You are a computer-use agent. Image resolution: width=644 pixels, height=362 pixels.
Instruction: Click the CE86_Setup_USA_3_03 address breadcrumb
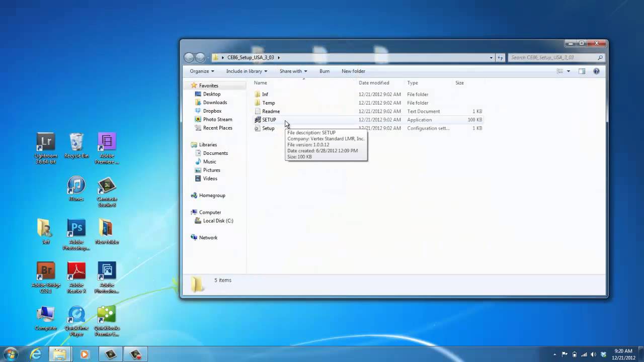click(x=251, y=57)
